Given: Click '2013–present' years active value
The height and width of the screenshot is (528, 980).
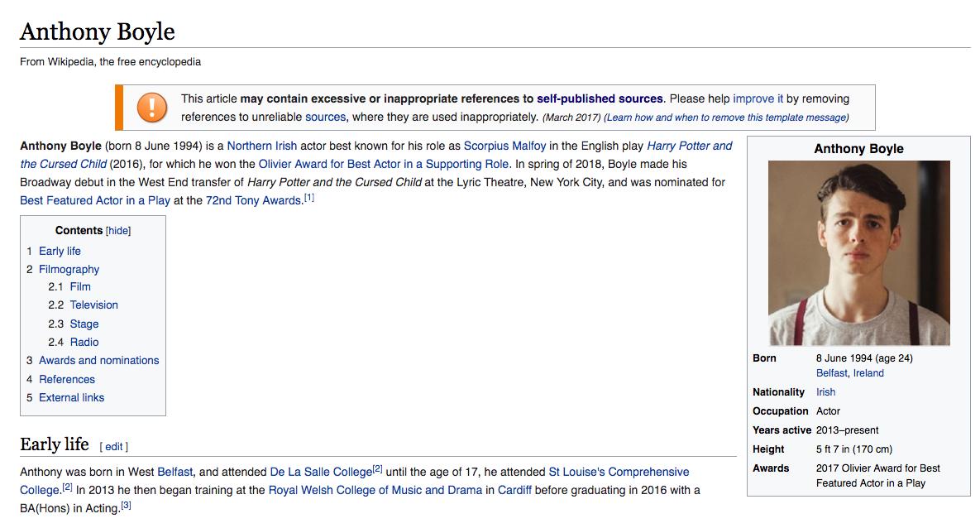Looking at the screenshot, I should coord(847,430).
